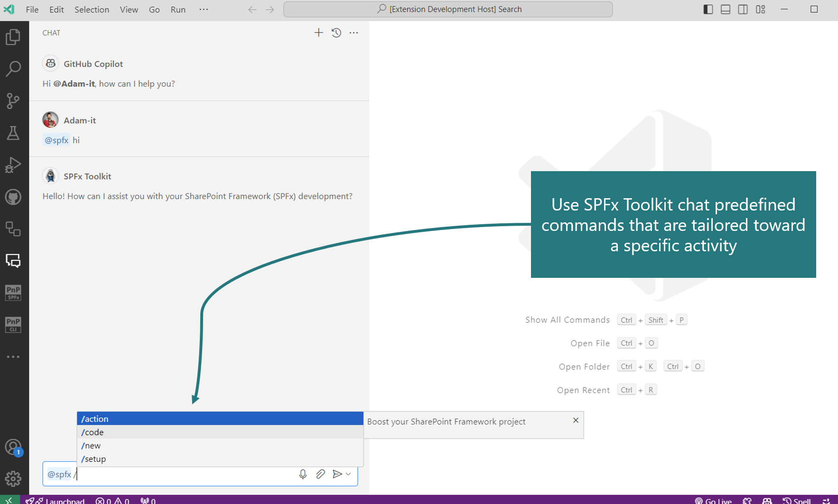Expand send options chevron
This screenshot has height=504, width=838.
tap(348, 474)
